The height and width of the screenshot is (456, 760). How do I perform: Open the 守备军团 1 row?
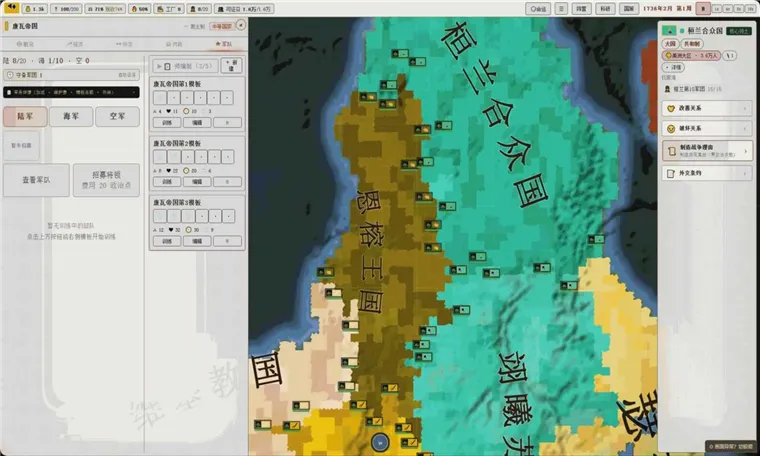click(71, 75)
